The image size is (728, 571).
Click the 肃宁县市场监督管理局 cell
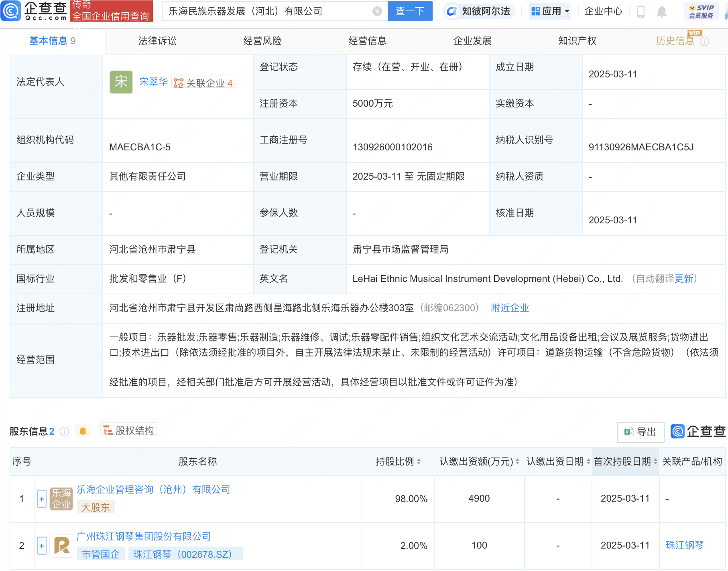pos(535,249)
